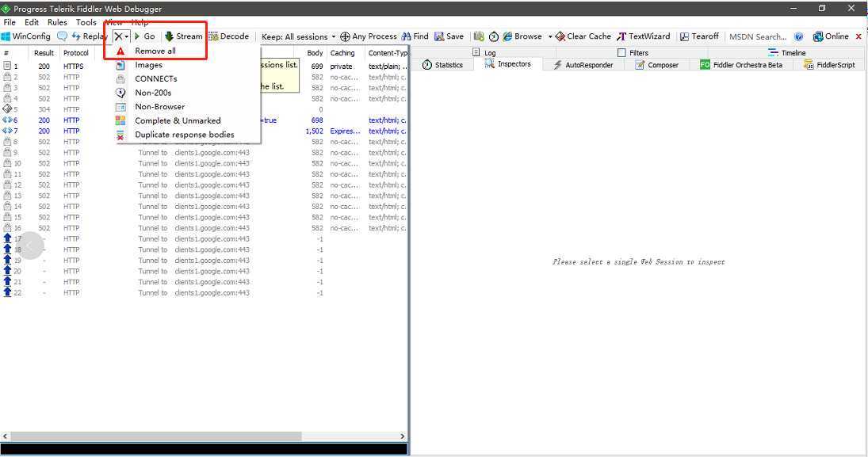Sort by the Protocol column header

(76, 53)
